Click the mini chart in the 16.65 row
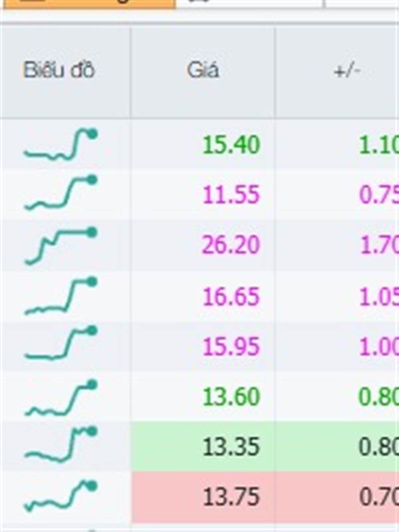The width and height of the screenshot is (399, 532). pos(61,297)
